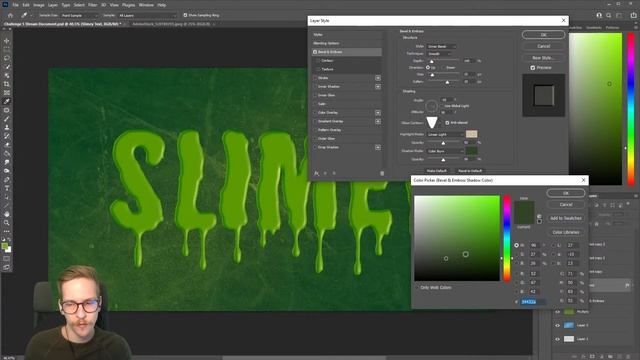This screenshot has width=640, height=360.
Task: Click the hue slider in Color Picker
Action: coord(507,238)
